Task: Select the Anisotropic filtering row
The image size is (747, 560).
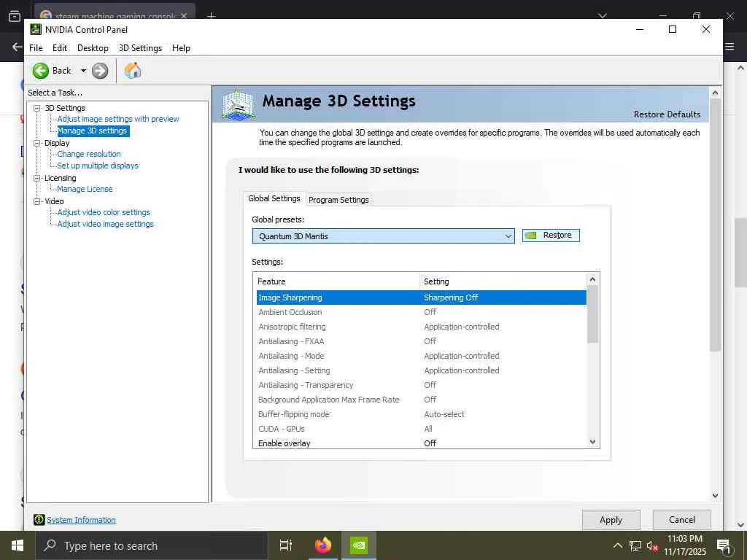Action: pyautogui.click(x=422, y=327)
